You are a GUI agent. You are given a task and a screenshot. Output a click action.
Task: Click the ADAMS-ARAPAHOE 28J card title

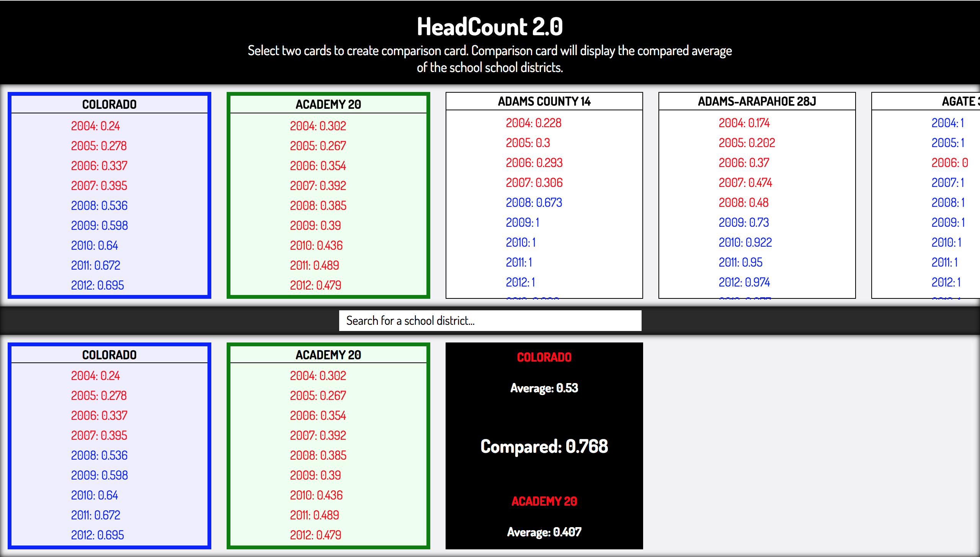(757, 102)
